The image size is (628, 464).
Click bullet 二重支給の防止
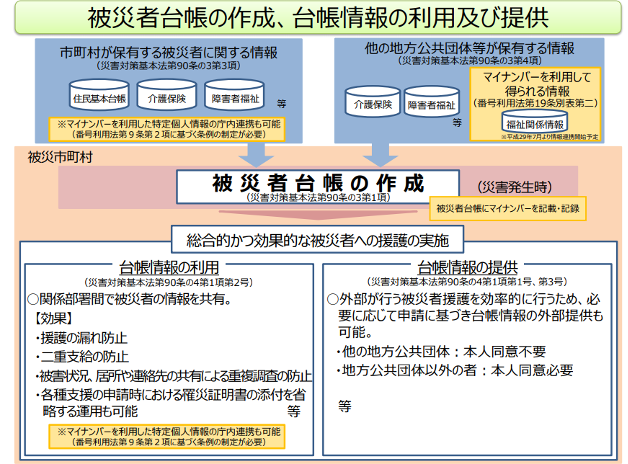coord(82,357)
